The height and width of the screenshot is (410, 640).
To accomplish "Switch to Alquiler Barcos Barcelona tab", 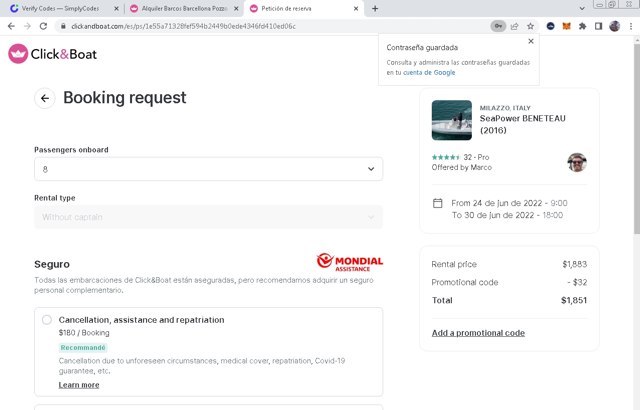I will [x=184, y=8].
